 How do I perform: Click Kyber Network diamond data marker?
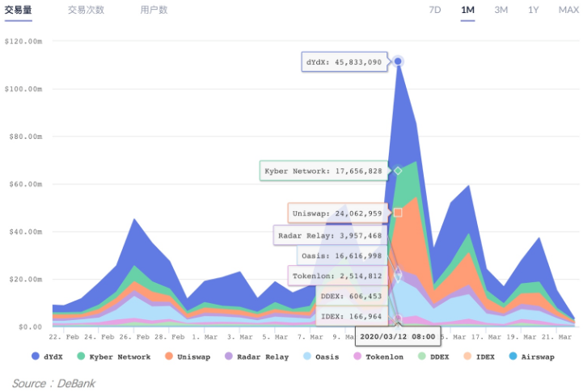398,171
